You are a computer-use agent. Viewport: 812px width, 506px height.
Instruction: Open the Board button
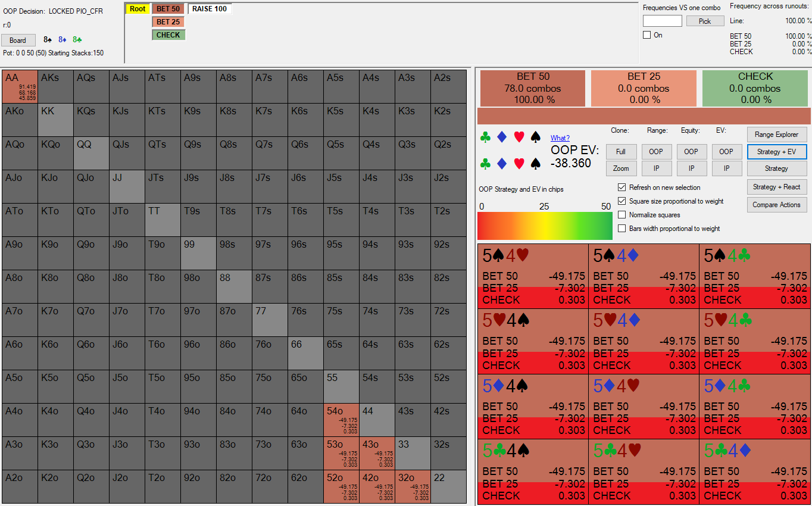point(18,40)
